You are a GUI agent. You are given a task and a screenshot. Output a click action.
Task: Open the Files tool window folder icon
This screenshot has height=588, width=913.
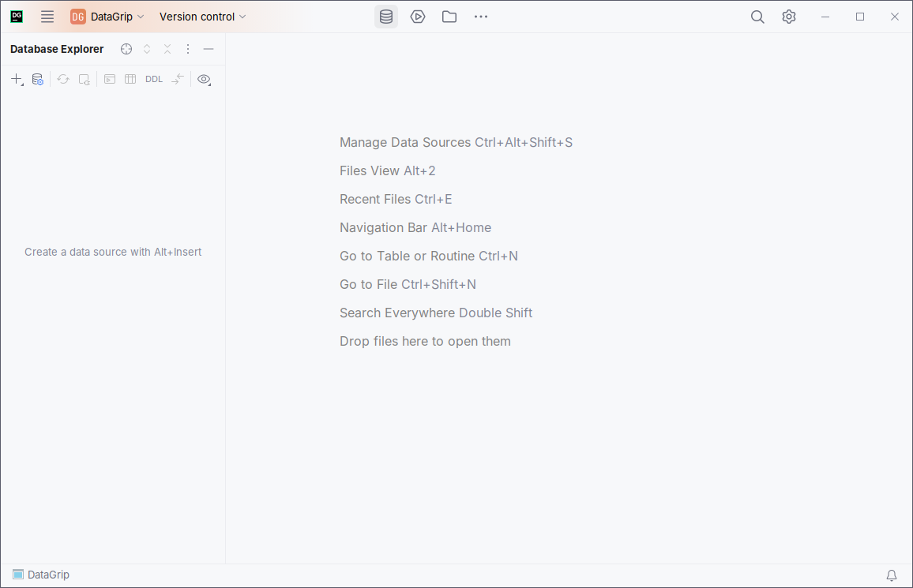tap(449, 16)
